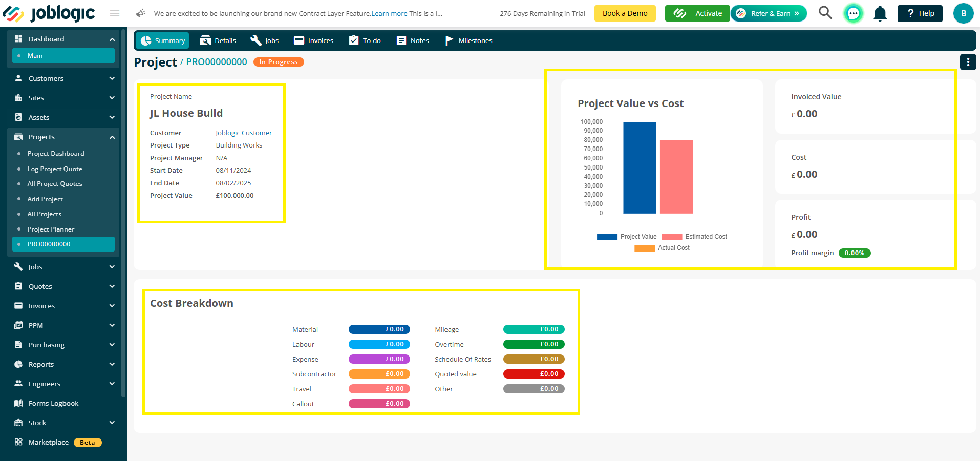The width and height of the screenshot is (980, 461).
Task: Click the Marketplace grid icon
Action: [18, 442]
